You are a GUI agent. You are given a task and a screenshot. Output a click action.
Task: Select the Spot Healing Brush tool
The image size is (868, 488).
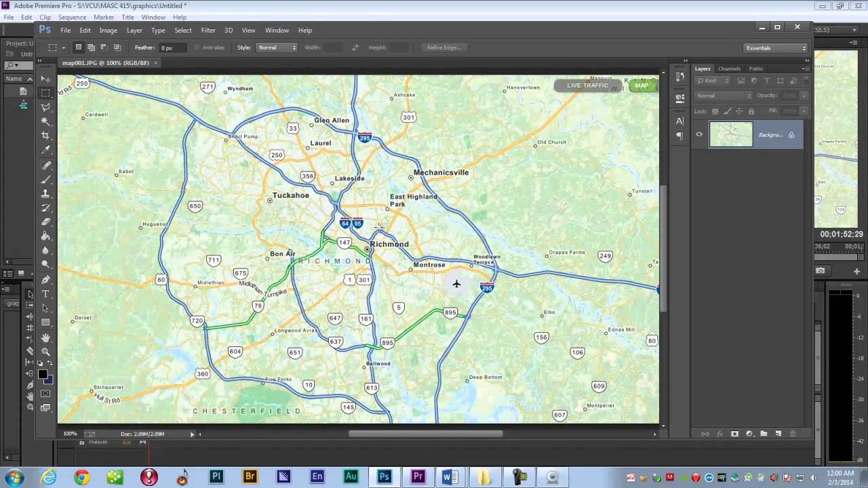click(x=45, y=165)
